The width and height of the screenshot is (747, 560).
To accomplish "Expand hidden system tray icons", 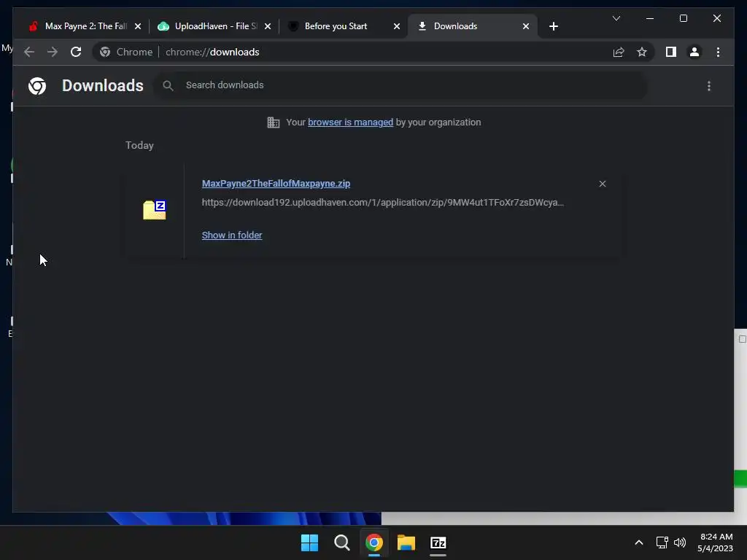I will tap(639, 542).
